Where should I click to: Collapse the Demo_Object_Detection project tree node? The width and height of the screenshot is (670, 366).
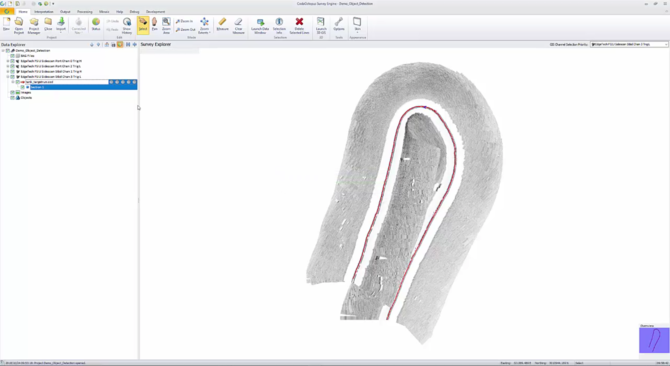coord(3,50)
